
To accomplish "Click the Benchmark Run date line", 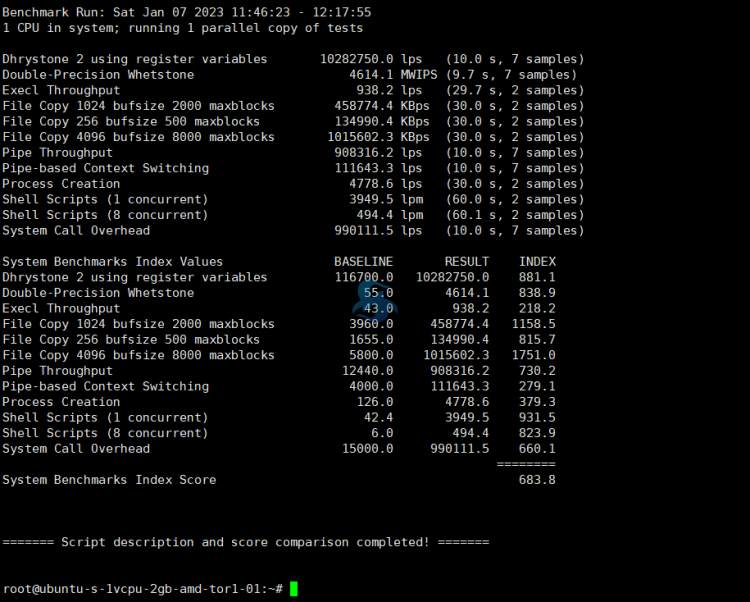I will pyautogui.click(x=186, y=12).
